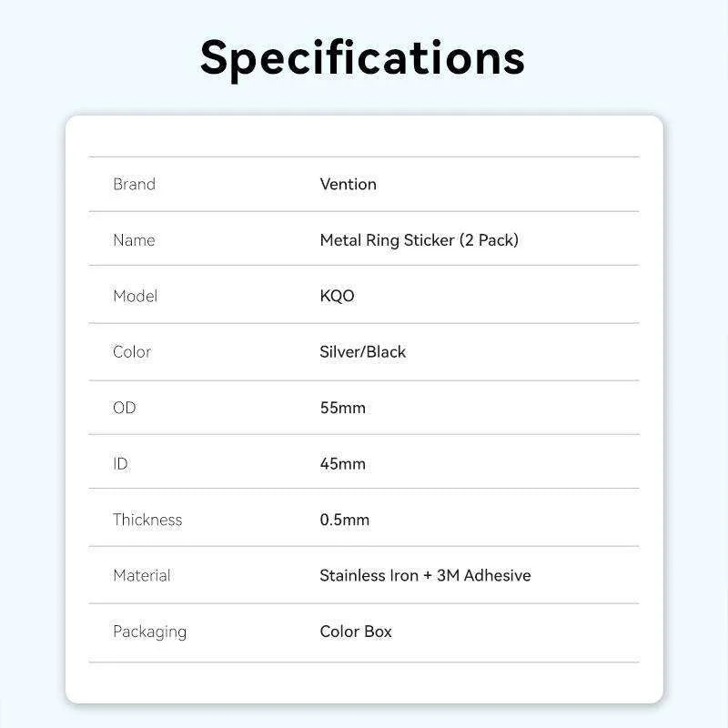The width and height of the screenshot is (728, 728).
Task: Click the ID row label
Action: [x=121, y=463]
